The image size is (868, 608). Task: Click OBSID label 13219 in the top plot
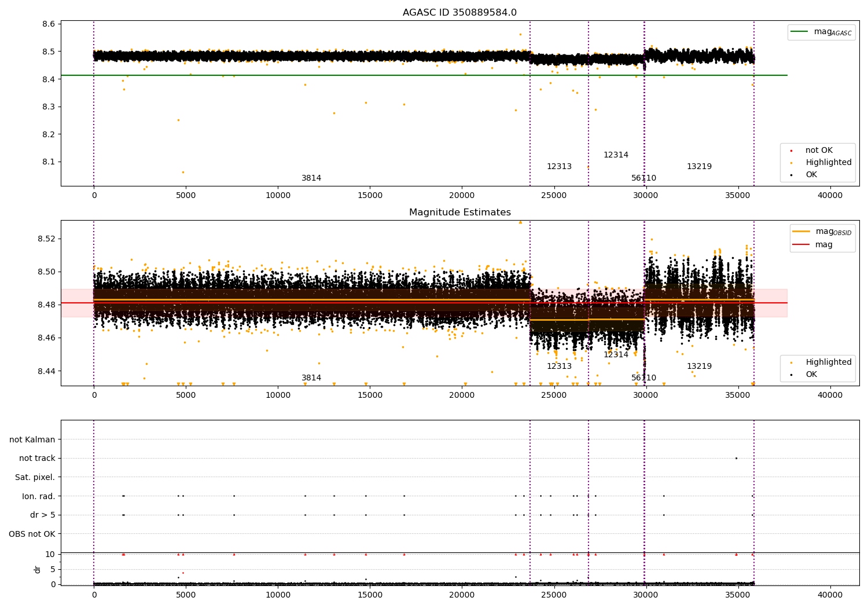point(699,167)
